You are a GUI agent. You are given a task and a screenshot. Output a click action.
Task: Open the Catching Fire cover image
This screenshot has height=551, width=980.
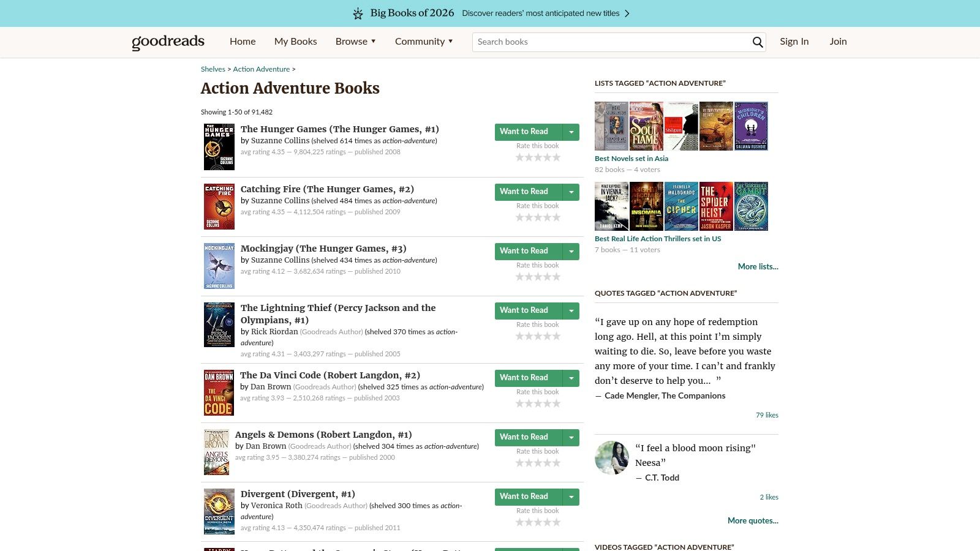click(x=219, y=206)
